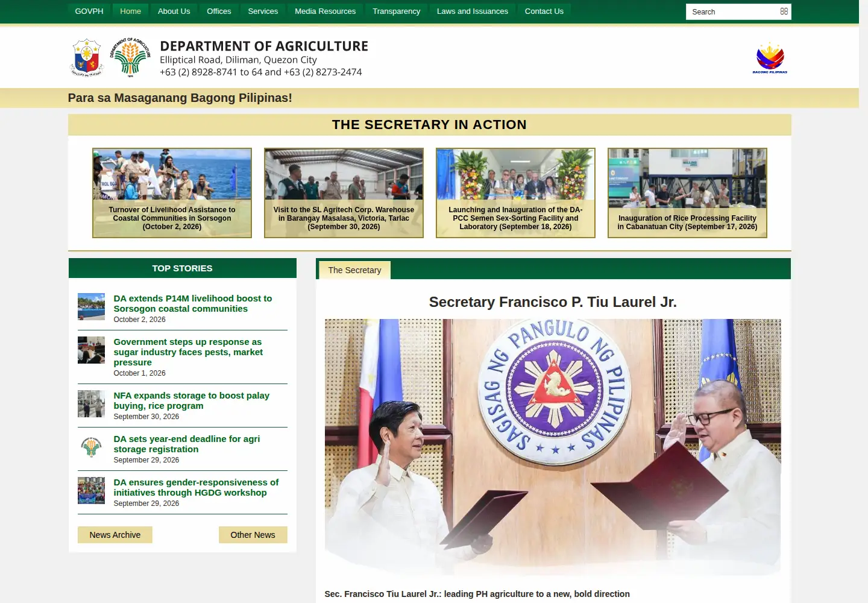Open NFA expands storage story
The width and height of the screenshot is (868, 603).
191,400
